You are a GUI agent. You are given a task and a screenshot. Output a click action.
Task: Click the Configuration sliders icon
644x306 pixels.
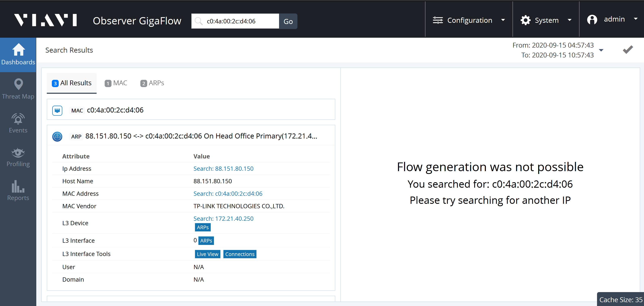click(x=438, y=20)
